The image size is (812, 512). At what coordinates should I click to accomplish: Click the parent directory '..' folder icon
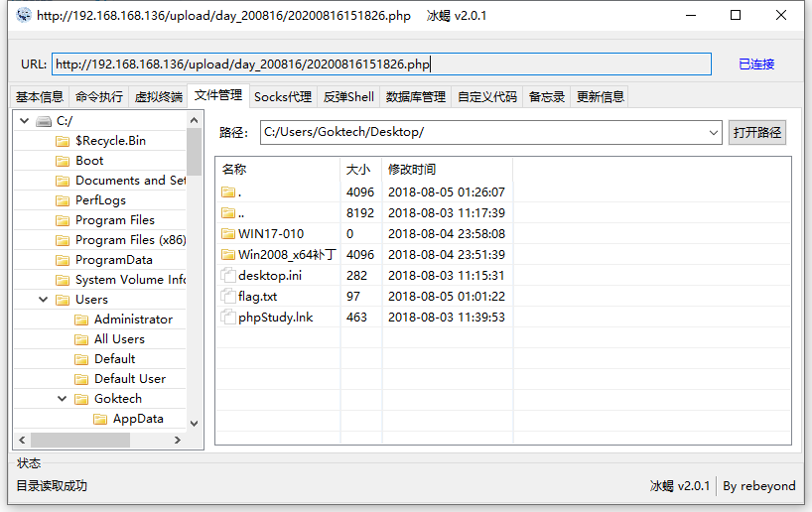[x=228, y=212]
